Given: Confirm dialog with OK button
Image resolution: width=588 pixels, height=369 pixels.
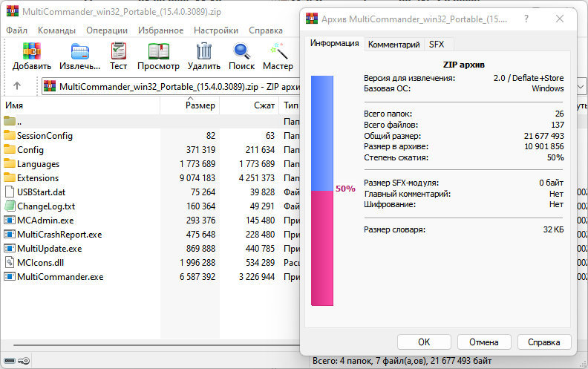Looking at the screenshot, I should [x=424, y=342].
